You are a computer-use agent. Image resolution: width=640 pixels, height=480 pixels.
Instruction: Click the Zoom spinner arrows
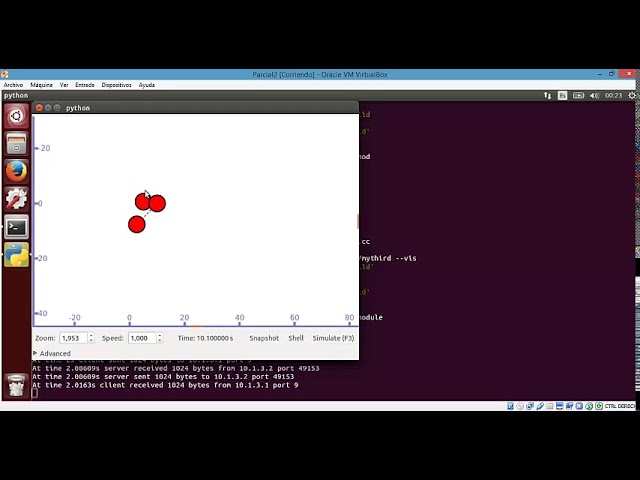(91, 338)
